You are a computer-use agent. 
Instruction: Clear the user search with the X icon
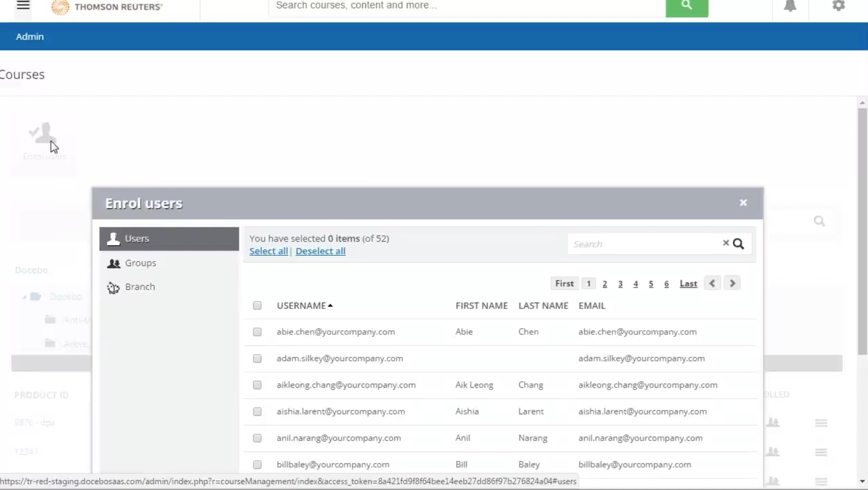[x=726, y=243]
